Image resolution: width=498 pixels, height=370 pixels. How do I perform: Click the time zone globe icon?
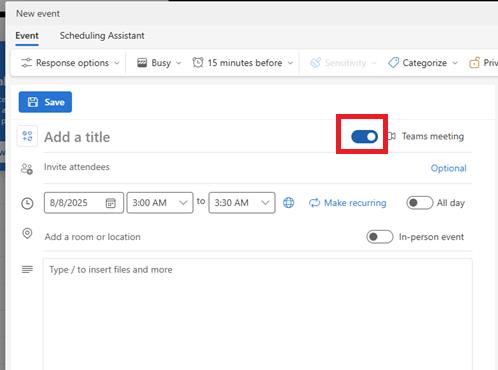tap(288, 203)
